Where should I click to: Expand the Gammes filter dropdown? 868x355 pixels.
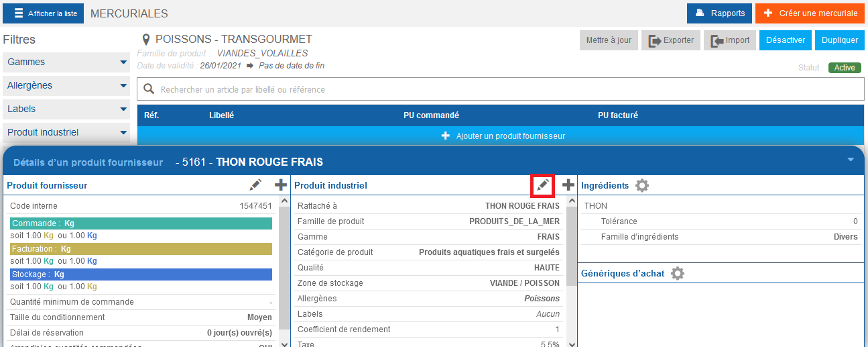pos(66,62)
